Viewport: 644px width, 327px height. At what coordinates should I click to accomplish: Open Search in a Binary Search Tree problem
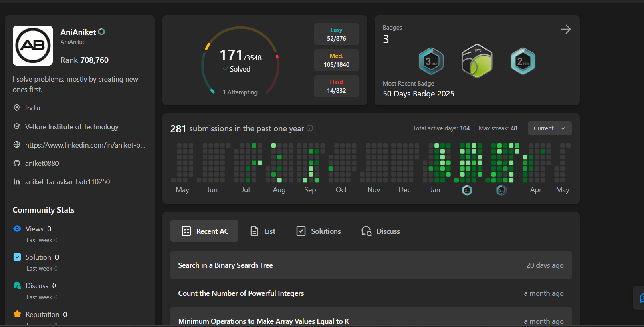[226, 265]
